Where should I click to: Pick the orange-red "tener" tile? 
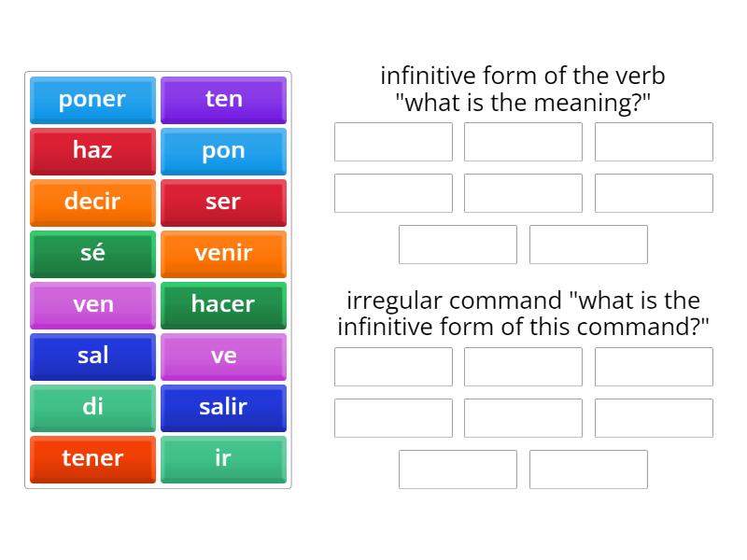[92, 459]
